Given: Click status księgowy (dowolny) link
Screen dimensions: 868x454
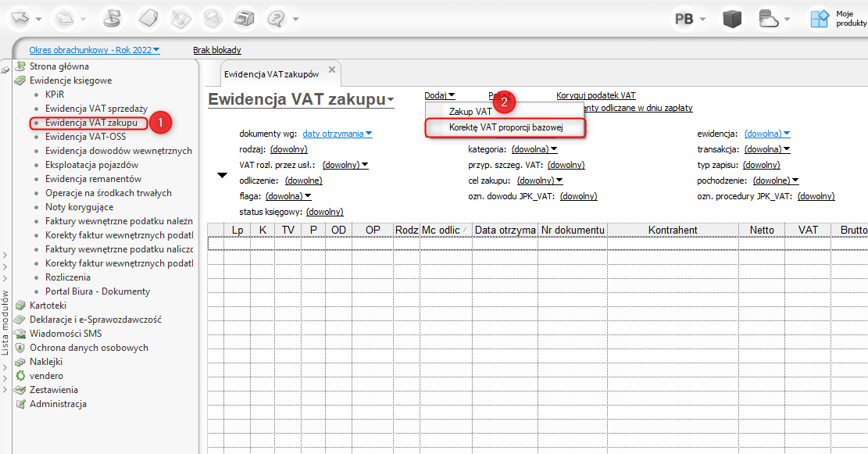Looking at the screenshot, I should (324, 212).
